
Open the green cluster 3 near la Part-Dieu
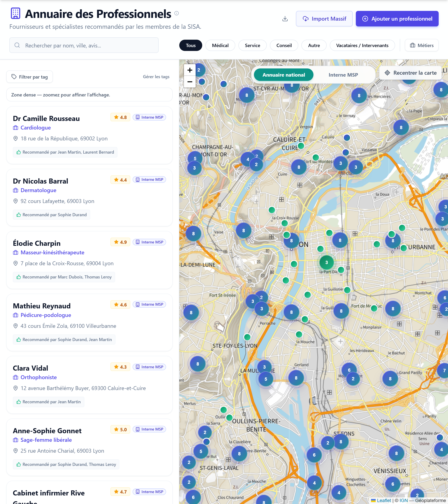click(327, 262)
